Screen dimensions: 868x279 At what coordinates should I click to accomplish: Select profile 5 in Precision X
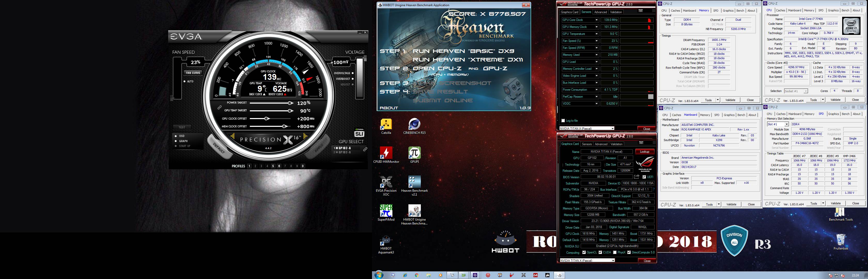point(273,166)
